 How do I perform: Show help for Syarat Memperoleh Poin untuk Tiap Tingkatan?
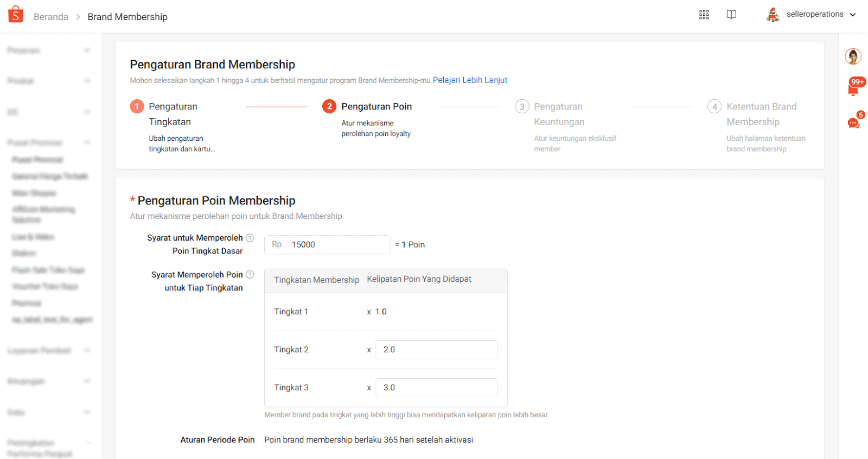[x=250, y=275]
